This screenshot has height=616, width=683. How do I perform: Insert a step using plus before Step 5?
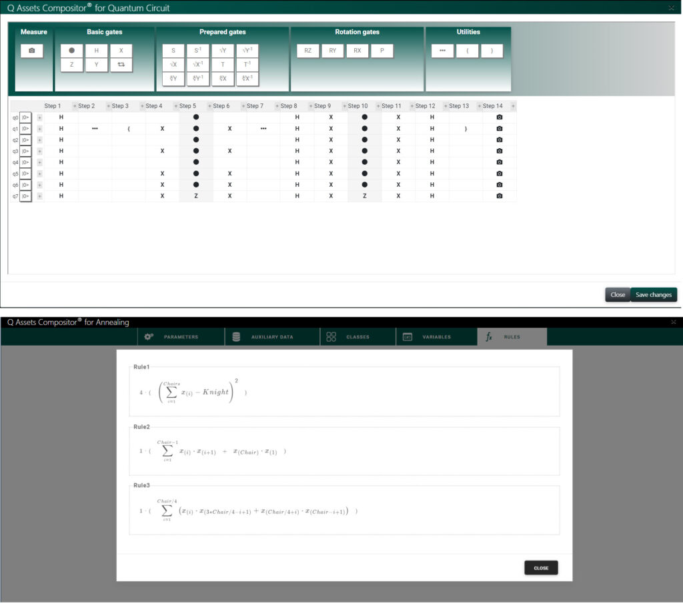pos(176,106)
